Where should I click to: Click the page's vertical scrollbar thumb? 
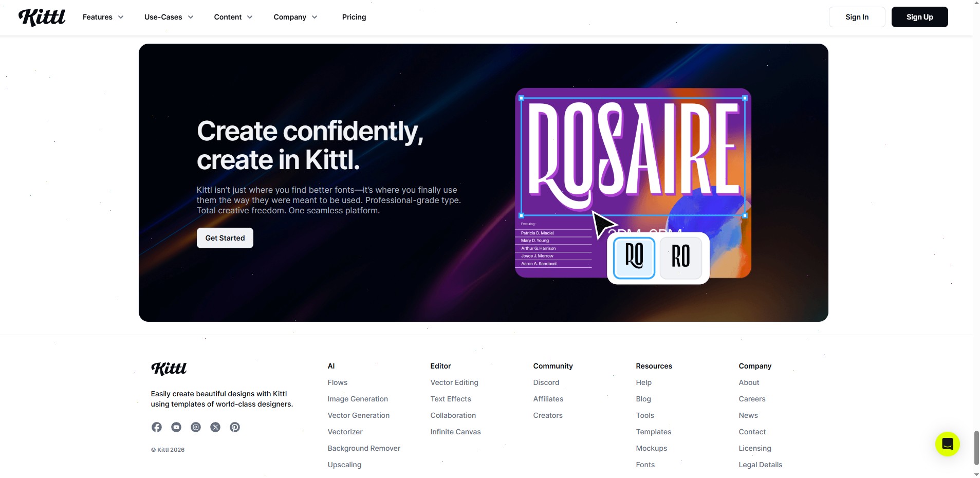coord(976,448)
